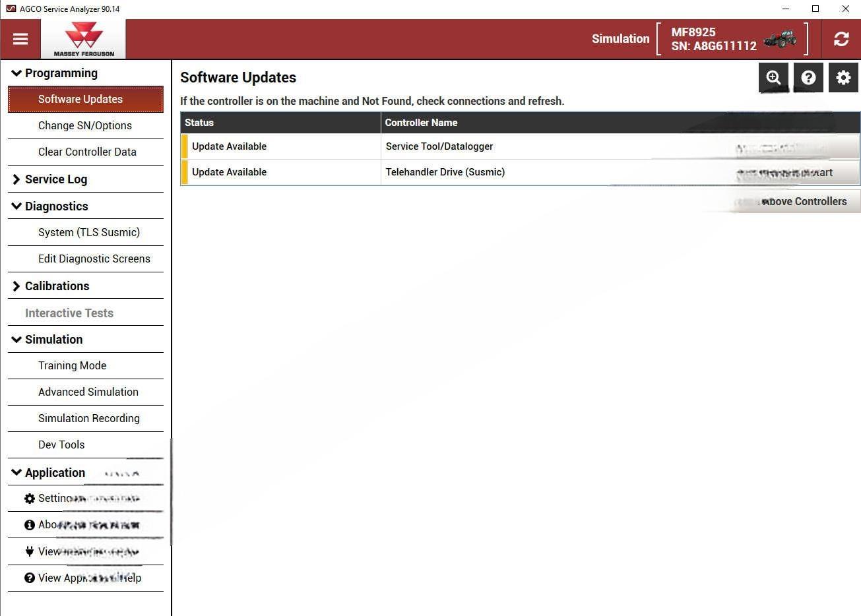Open System (TLS Susmic) diagnostics
This screenshot has height=616, width=861.
click(89, 232)
